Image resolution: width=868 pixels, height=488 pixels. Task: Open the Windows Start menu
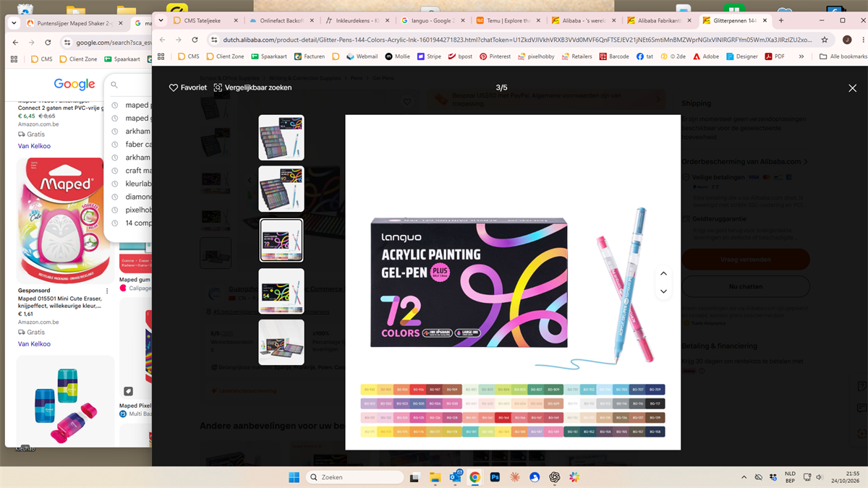coord(294,477)
